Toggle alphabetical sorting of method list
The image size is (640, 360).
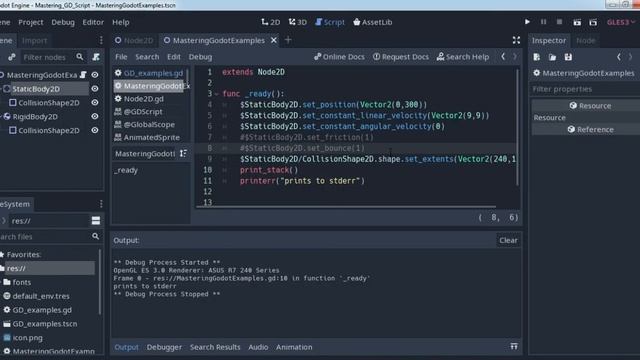[183, 153]
